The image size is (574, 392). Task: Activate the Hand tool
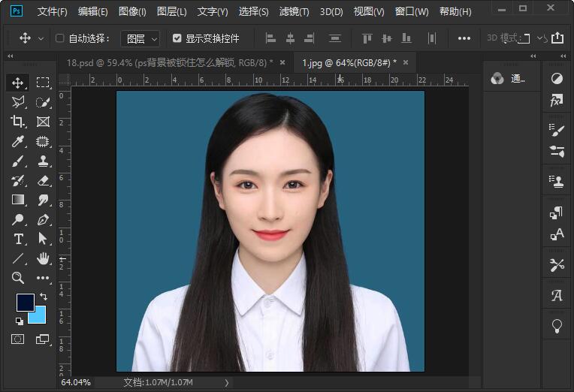pyautogui.click(x=43, y=259)
